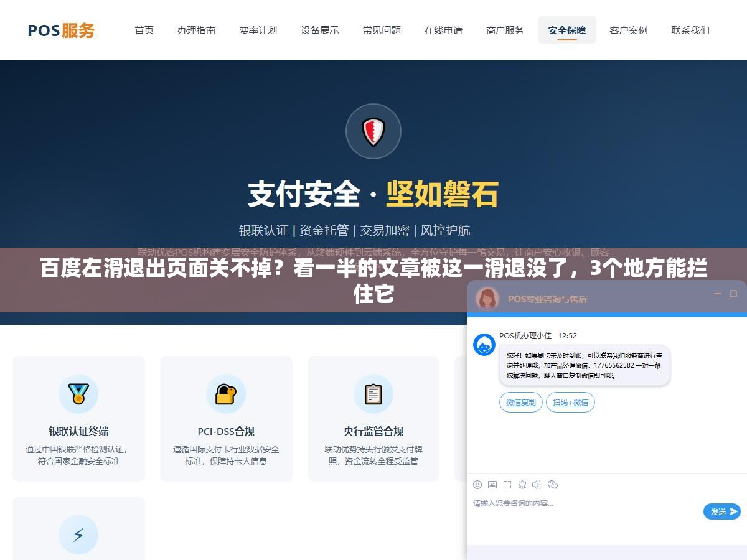Maximize the chat widget window
The width and height of the screenshot is (747, 560).
pyautogui.click(x=733, y=294)
